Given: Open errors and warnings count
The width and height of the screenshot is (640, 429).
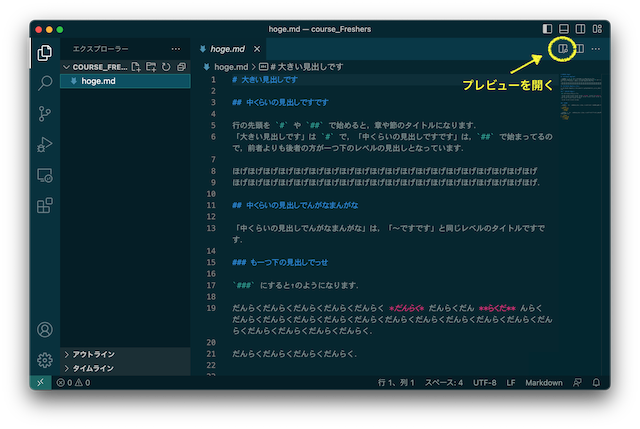Looking at the screenshot, I should click(73, 382).
